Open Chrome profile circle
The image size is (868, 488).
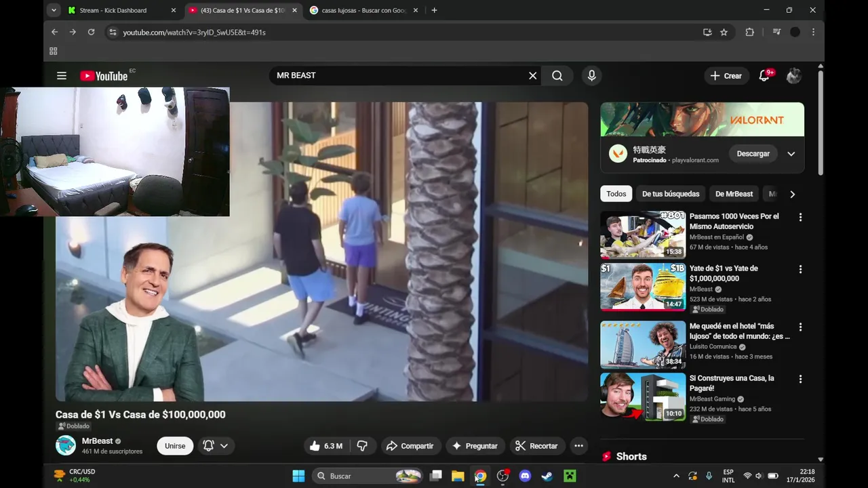(x=795, y=32)
